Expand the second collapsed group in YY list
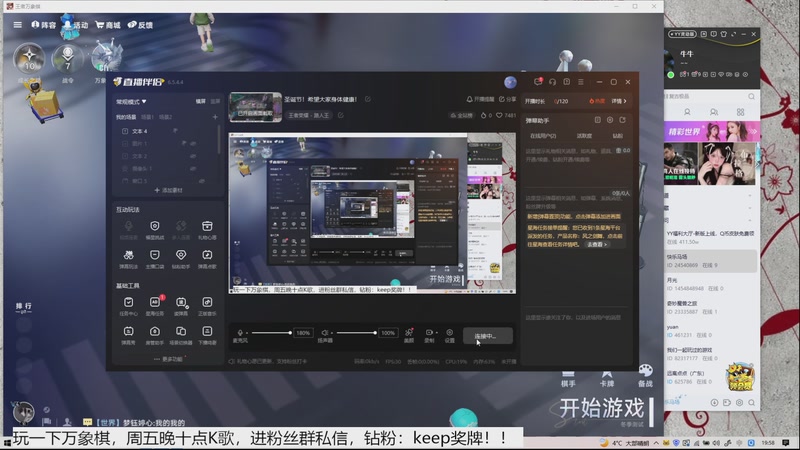The height and width of the screenshot is (450, 800). [x=749, y=208]
